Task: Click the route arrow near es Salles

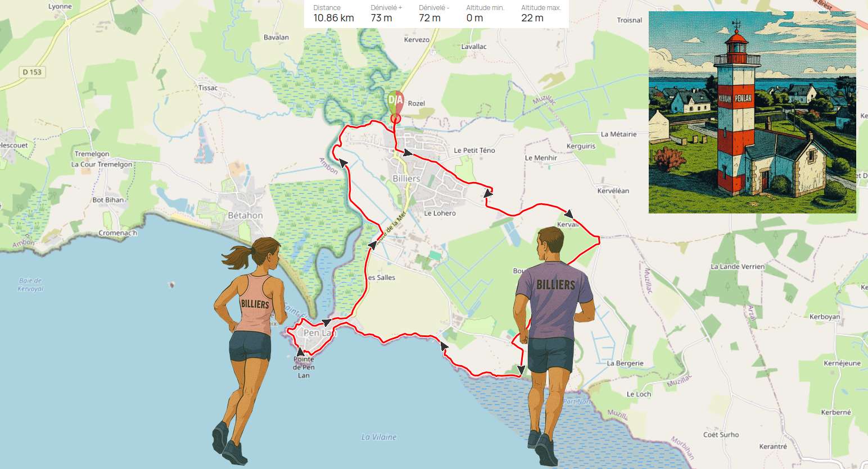Action: tap(372, 244)
